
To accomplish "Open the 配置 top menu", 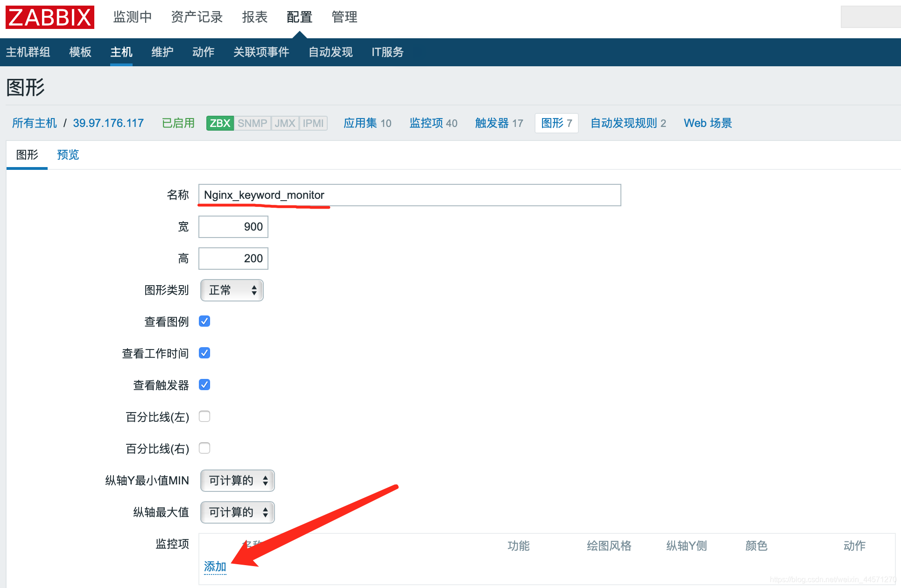I will [x=300, y=17].
